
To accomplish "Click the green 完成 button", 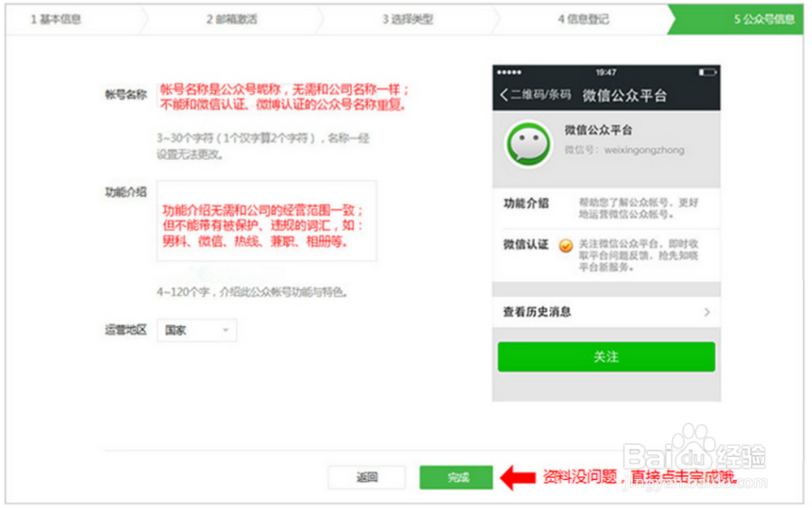I will (x=456, y=477).
